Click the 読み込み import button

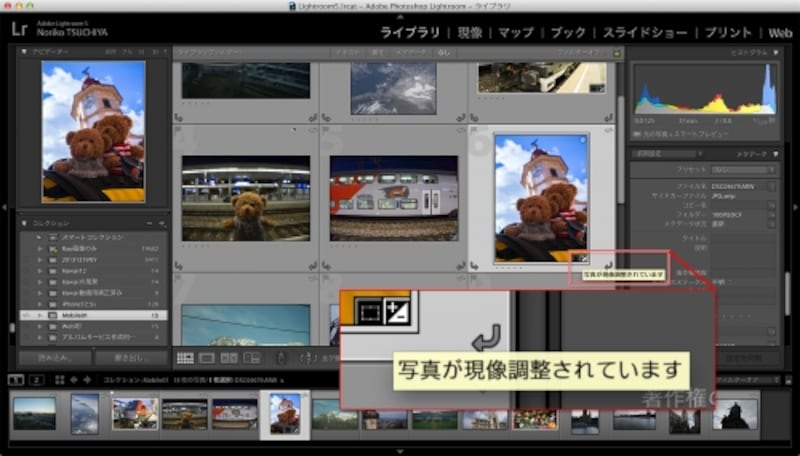55,358
